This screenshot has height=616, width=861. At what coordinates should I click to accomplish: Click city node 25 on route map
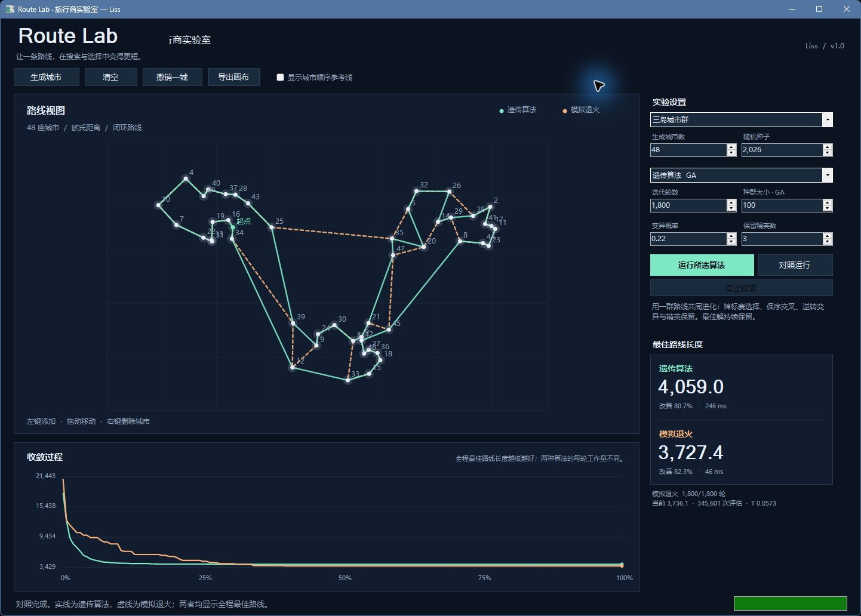coord(272,227)
